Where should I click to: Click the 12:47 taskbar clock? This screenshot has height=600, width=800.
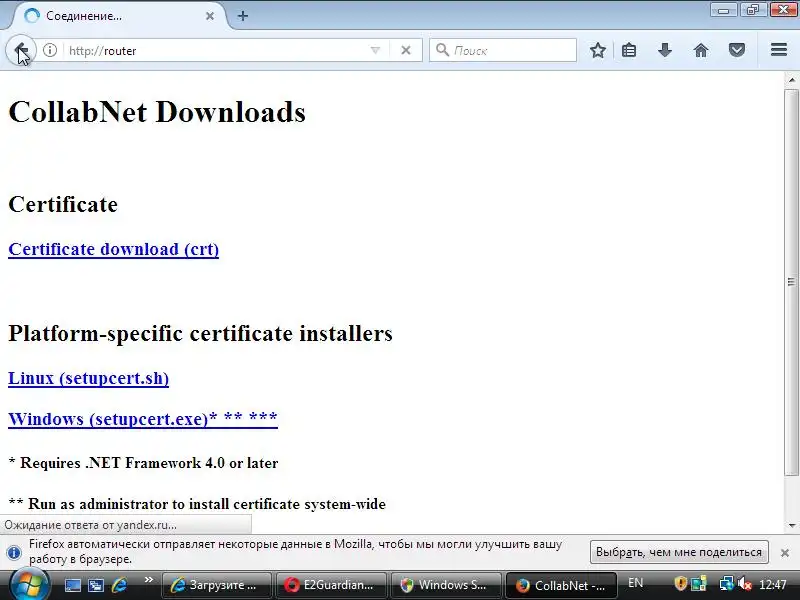[773, 584]
